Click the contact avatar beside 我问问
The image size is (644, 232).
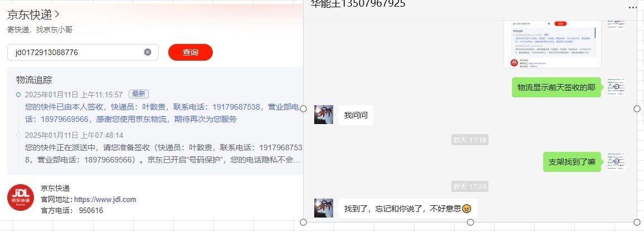(324, 115)
